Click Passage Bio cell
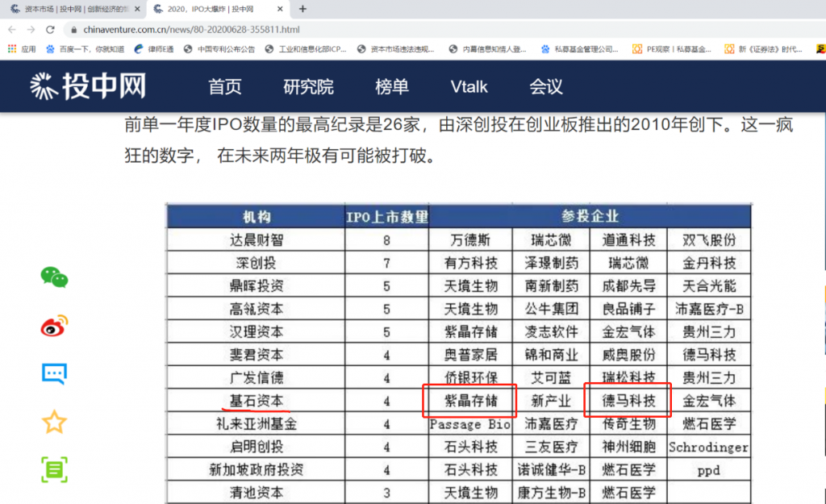The height and width of the screenshot is (504, 826). click(x=470, y=424)
